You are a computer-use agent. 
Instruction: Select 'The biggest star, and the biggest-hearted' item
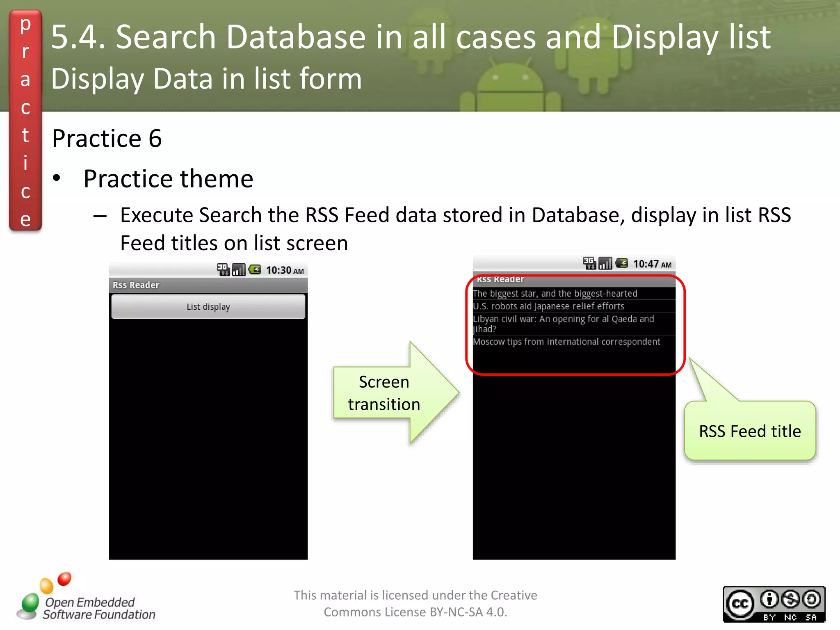tap(574, 294)
